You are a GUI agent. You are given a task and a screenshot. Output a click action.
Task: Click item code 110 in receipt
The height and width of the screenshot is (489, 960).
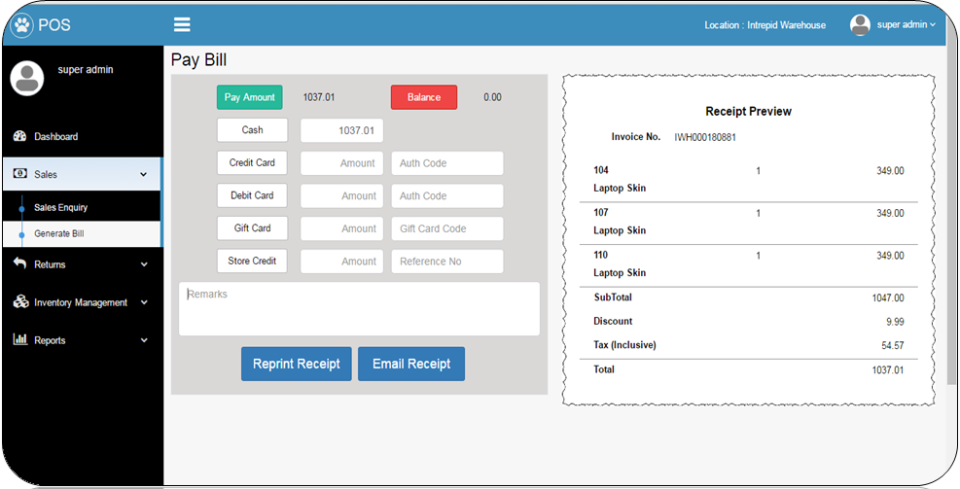[x=601, y=255]
